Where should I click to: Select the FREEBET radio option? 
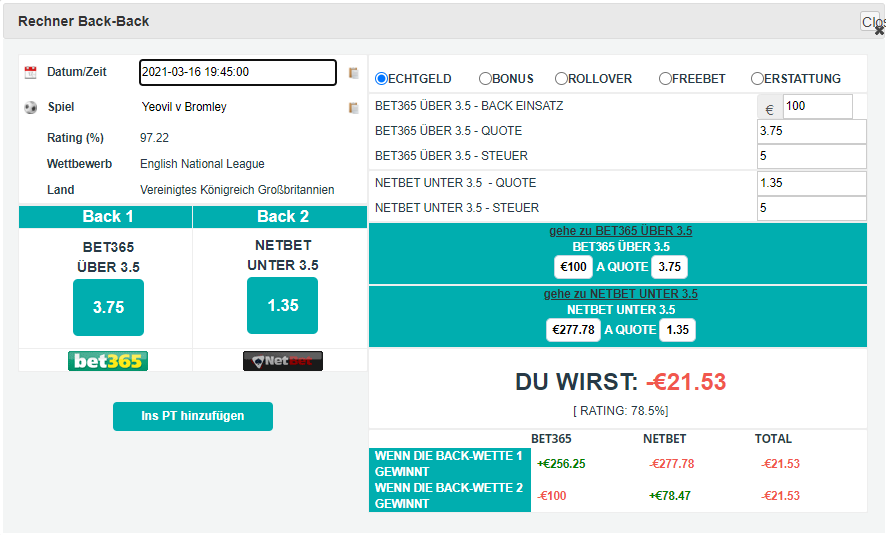pos(665,79)
